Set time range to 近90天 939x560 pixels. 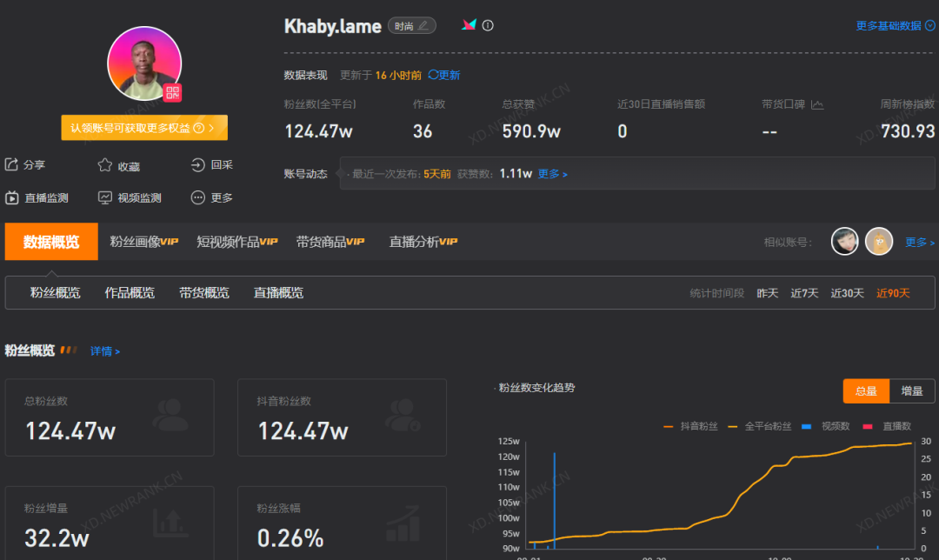click(x=893, y=293)
